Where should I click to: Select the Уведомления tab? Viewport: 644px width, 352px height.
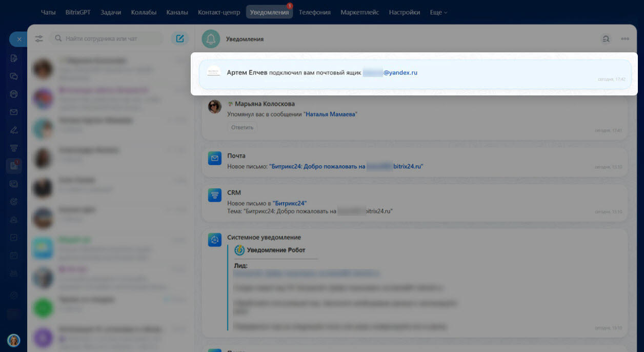coord(270,12)
